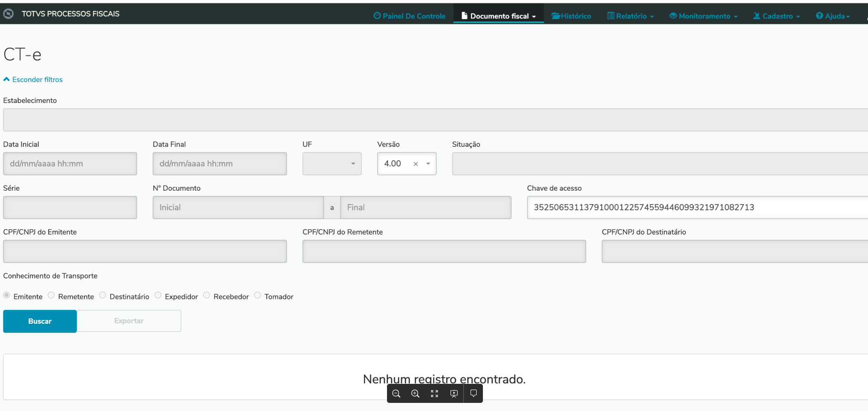Click the CT-e page heading
Viewport: 868px width, 411px height.
pyautogui.click(x=22, y=54)
